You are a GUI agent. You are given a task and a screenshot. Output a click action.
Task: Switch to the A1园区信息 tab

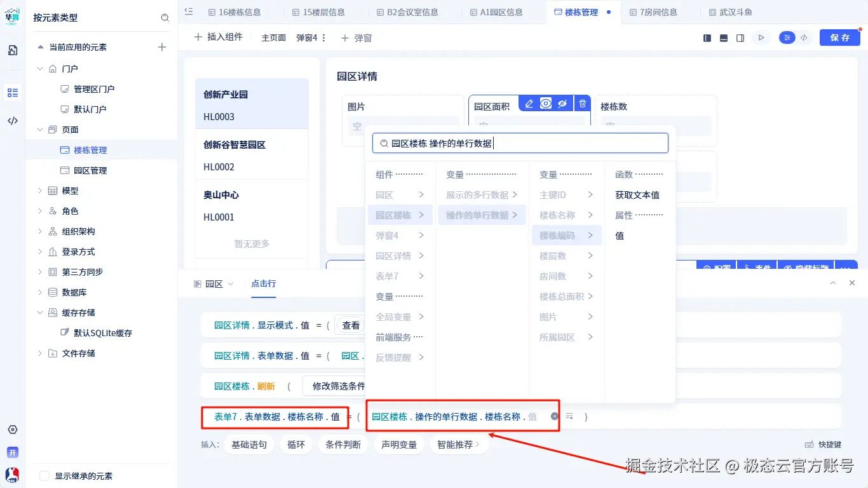point(496,12)
